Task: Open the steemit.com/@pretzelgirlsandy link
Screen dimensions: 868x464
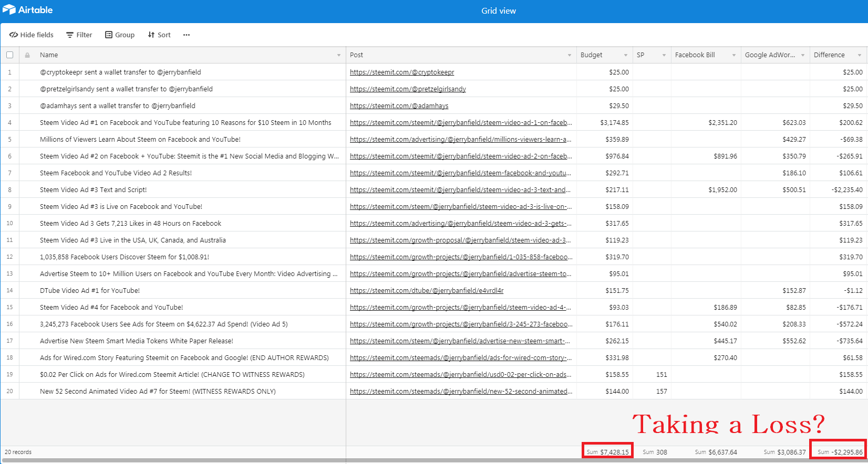Action: 408,89
